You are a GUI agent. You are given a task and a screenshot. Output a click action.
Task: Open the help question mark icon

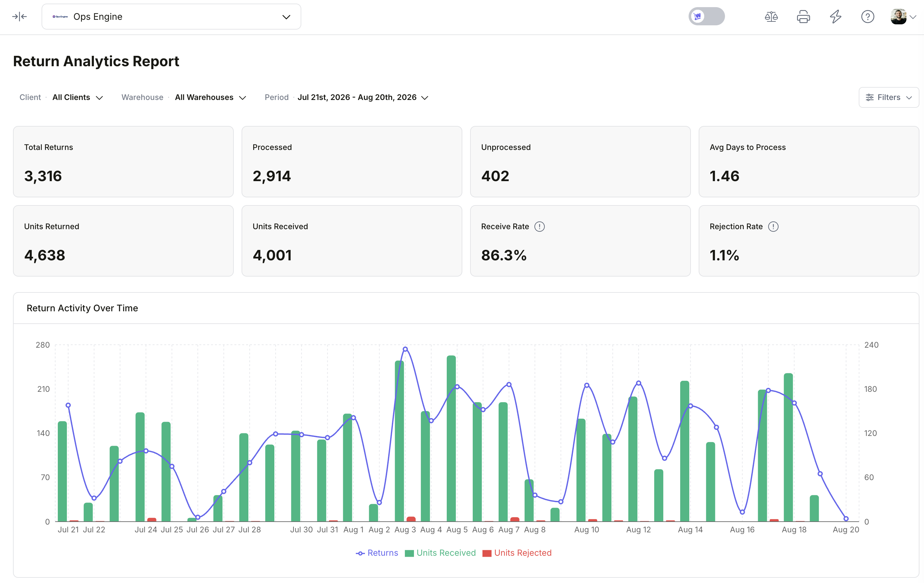[868, 17]
